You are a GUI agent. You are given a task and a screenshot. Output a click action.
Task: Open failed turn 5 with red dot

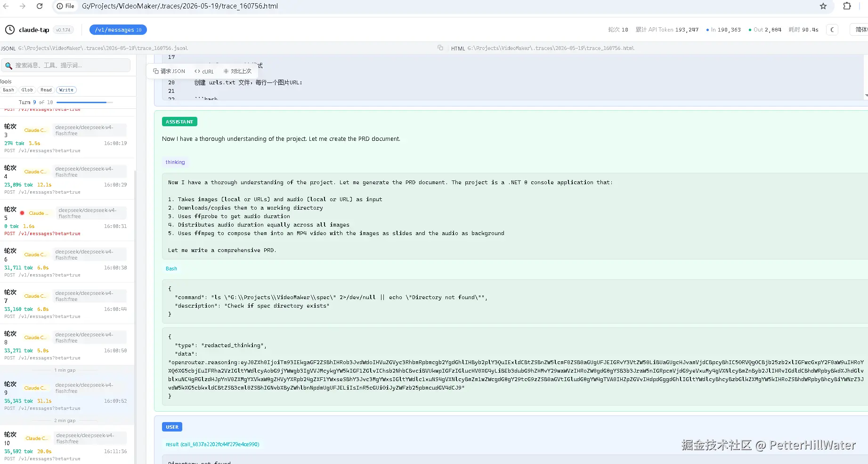(67, 220)
